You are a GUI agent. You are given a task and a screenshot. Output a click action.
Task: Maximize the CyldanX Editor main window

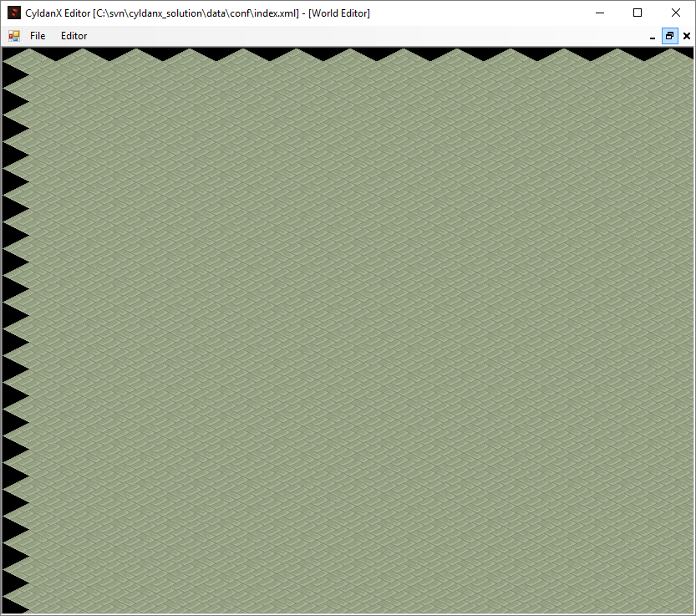coord(638,13)
